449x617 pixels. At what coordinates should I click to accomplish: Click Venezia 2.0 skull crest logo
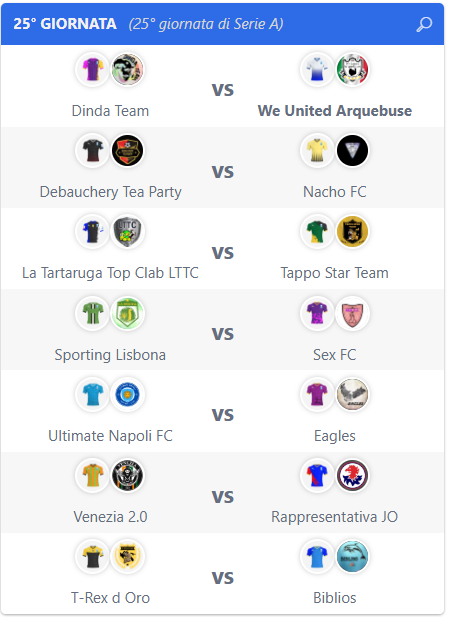click(x=127, y=475)
